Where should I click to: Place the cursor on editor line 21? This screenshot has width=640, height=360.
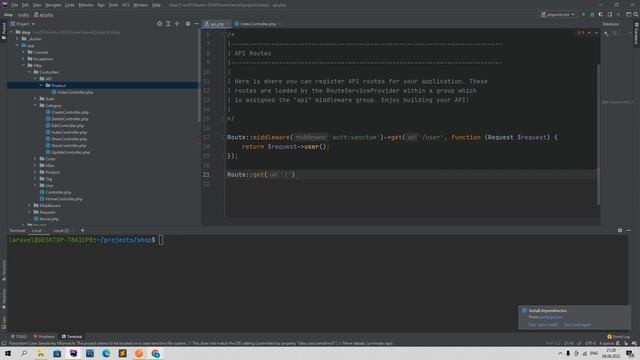pyautogui.click(x=411, y=174)
